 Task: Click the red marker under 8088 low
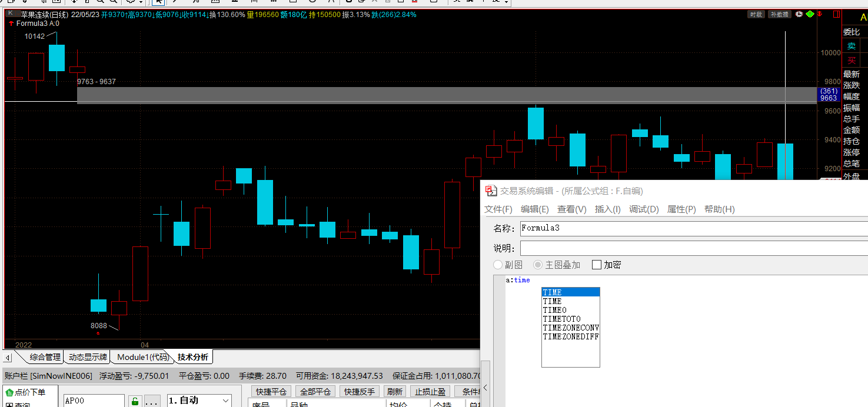pyautogui.click(x=98, y=333)
